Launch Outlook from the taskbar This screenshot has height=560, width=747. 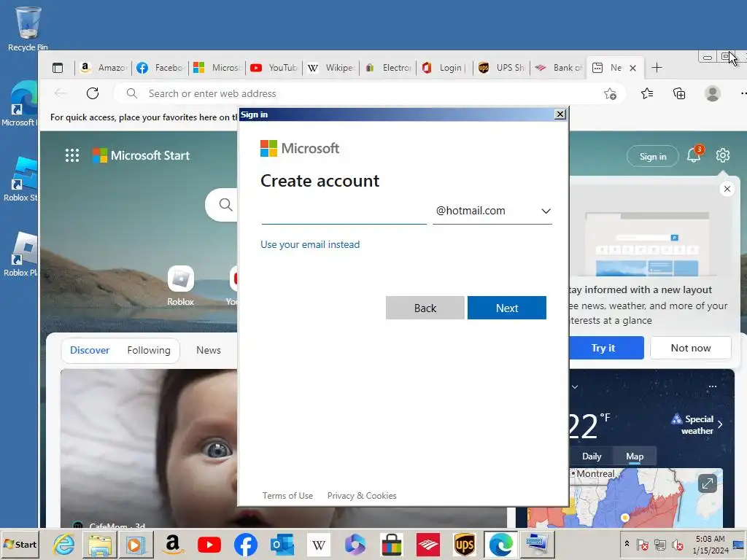coord(282,544)
